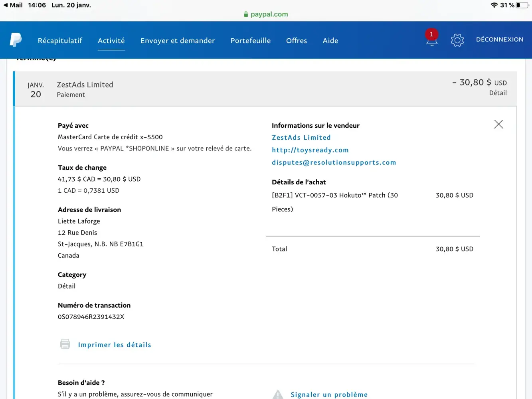This screenshot has width=532, height=399.
Task: Click the PayPal logo icon
Action: pyautogui.click(x=16, y=40)
